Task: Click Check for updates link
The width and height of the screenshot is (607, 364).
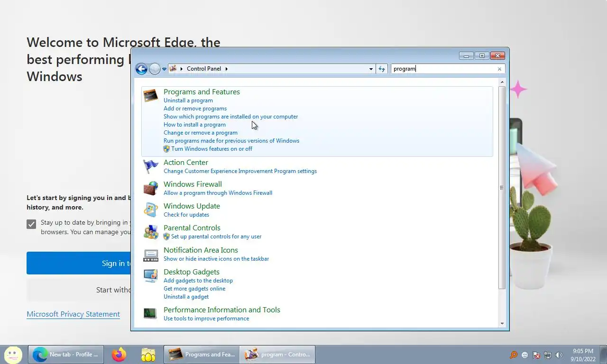Action: pos(186,215)
